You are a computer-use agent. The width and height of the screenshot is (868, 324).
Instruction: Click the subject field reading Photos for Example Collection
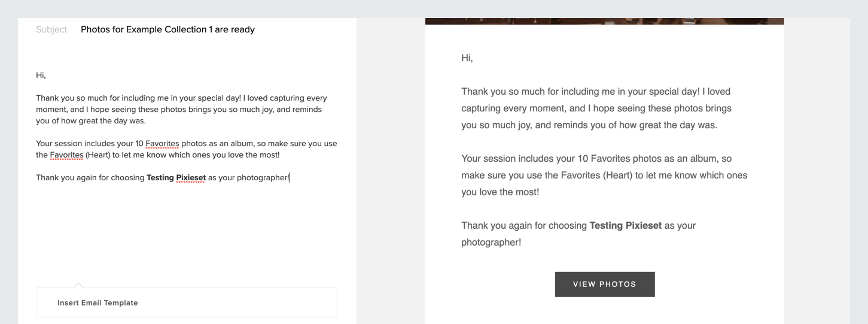click(167, 29)
